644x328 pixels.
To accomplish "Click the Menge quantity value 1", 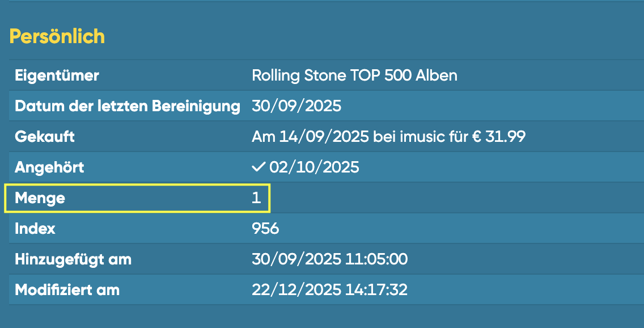I will coord(256,198).
